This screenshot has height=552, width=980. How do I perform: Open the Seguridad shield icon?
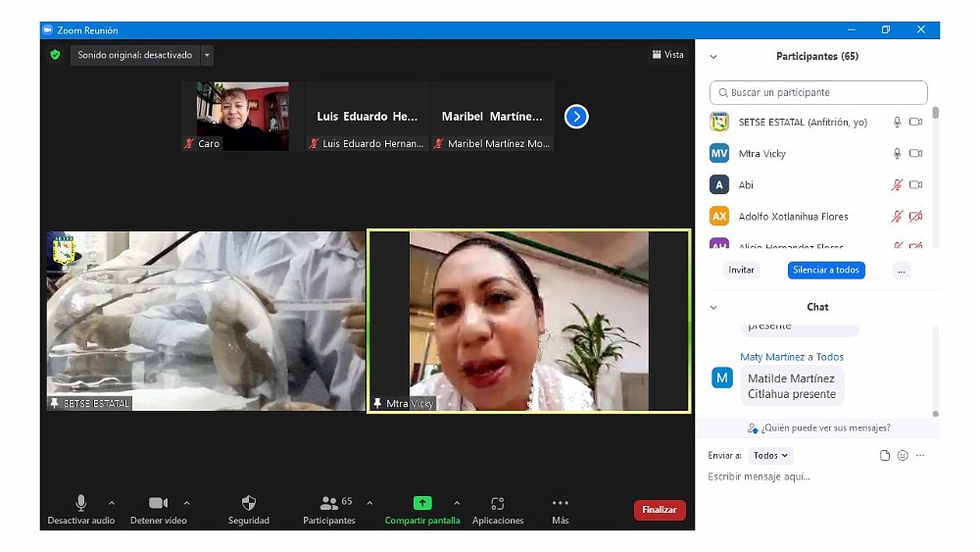point(249,503)
